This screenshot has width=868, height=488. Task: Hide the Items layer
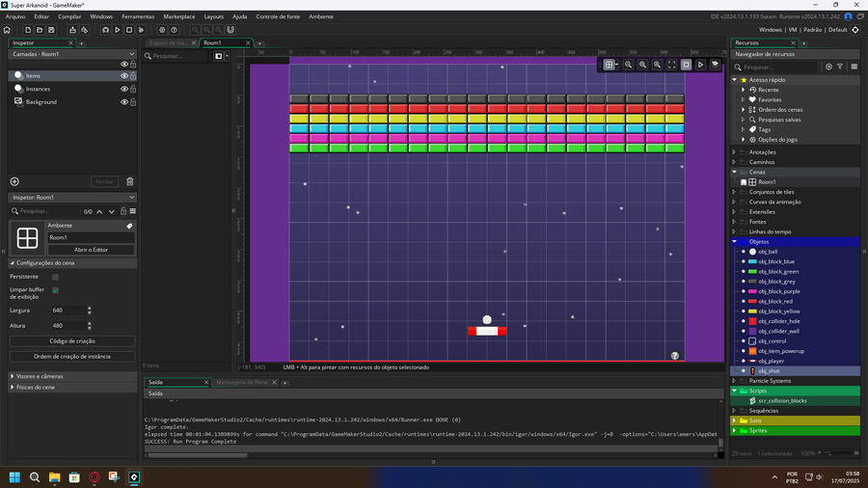tap(124, 76)
